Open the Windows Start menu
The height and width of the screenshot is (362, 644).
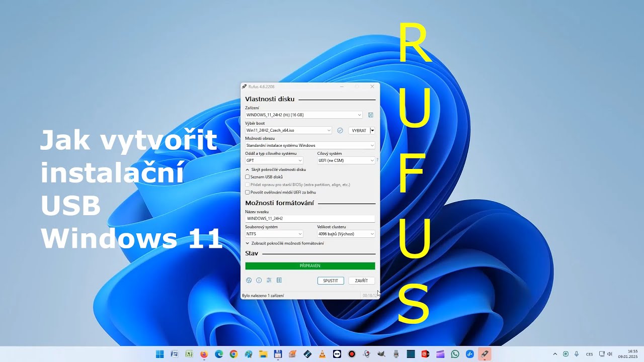(x=160, y=354)
